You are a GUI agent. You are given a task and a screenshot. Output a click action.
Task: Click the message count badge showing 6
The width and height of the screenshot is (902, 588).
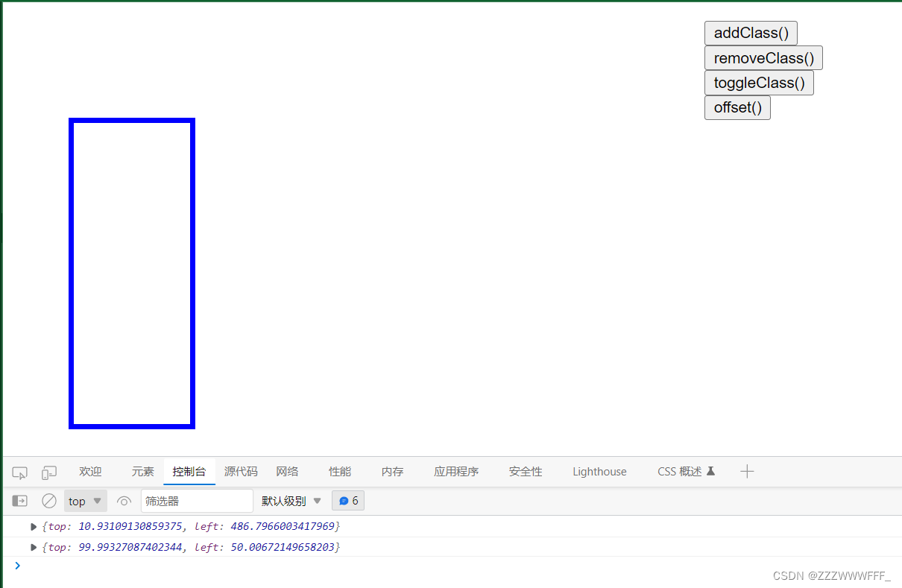[x=347, y=500]
